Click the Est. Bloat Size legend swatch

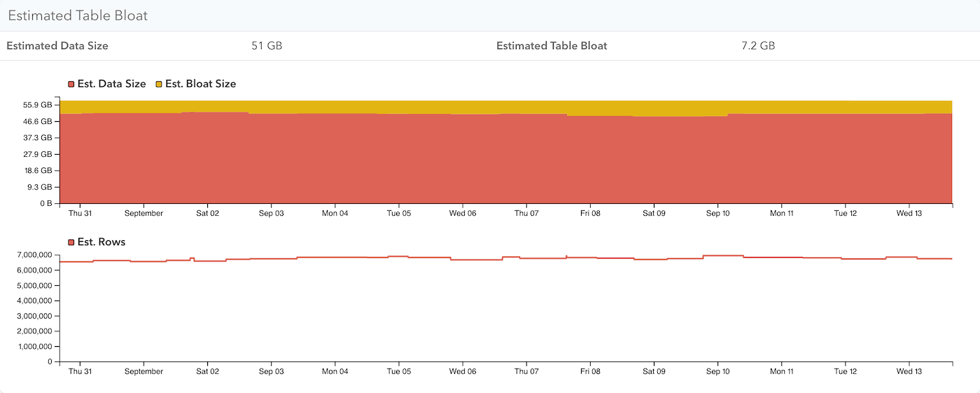coord(159,84)
